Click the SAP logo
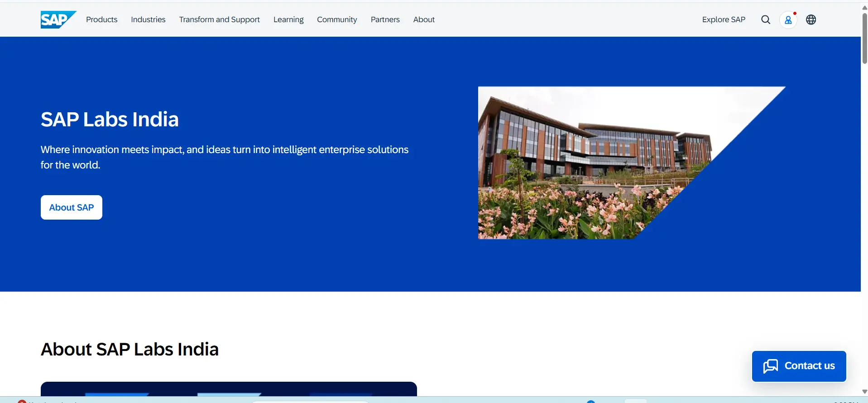 point(58,19)
